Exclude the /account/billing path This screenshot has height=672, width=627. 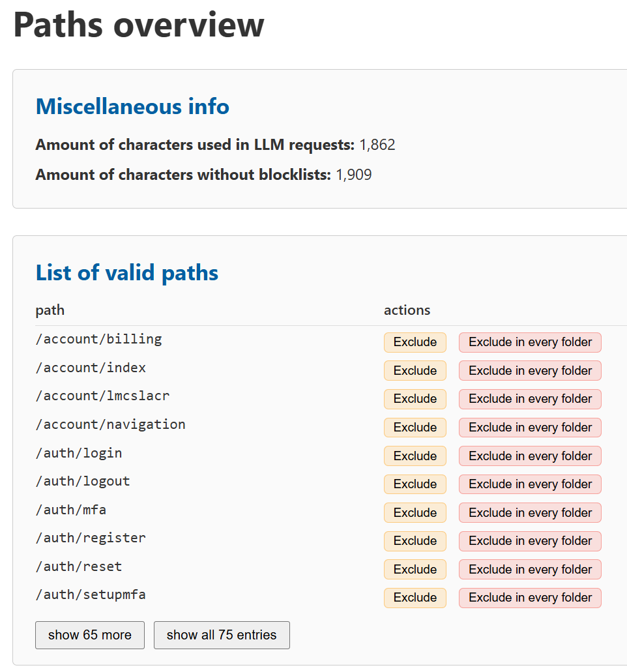(x=415, y=342)
